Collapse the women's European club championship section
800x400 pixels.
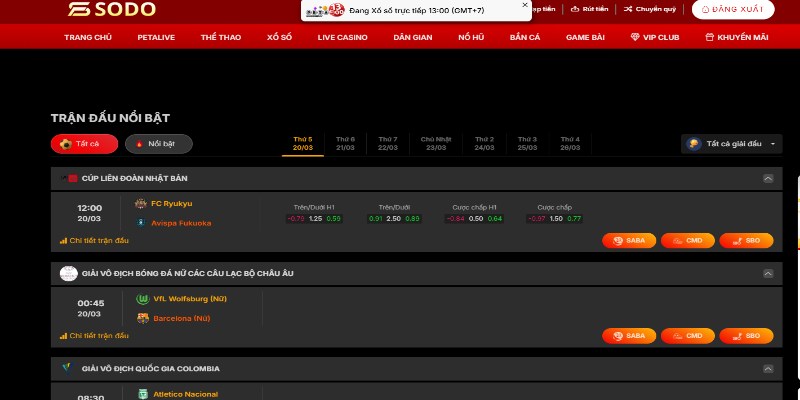pos(768,273)
